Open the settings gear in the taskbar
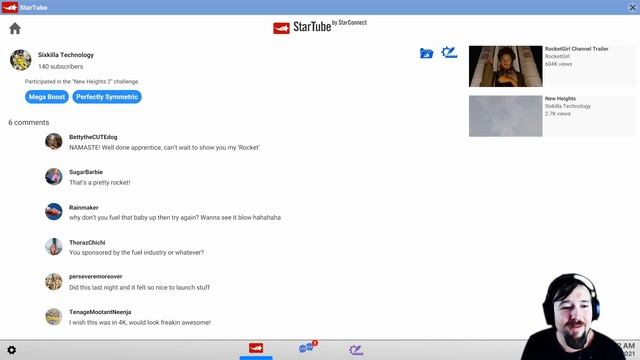This screenshot has height=360, width=640. tap(11, 350)
